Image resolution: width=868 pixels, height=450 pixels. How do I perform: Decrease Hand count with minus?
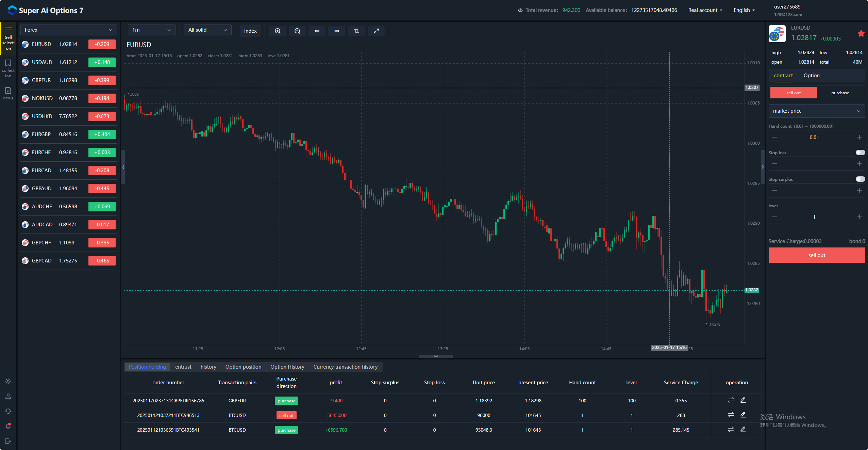774,137
